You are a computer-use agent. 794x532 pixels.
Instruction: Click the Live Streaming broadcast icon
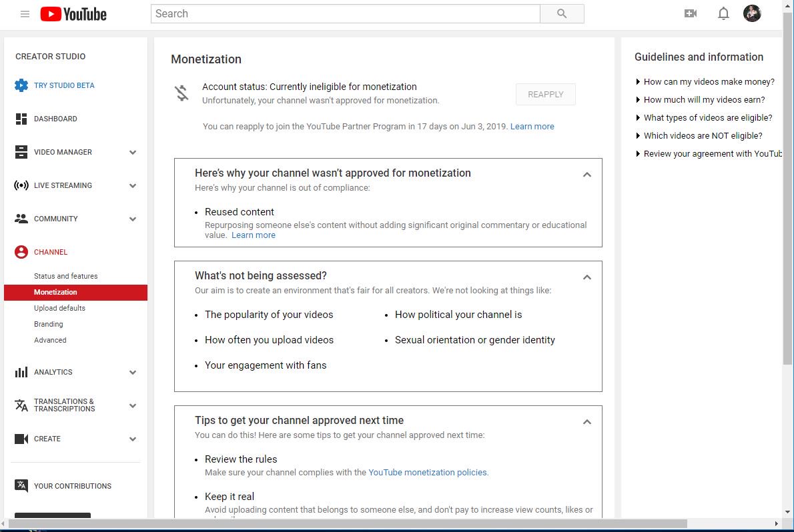pos(21,185)
